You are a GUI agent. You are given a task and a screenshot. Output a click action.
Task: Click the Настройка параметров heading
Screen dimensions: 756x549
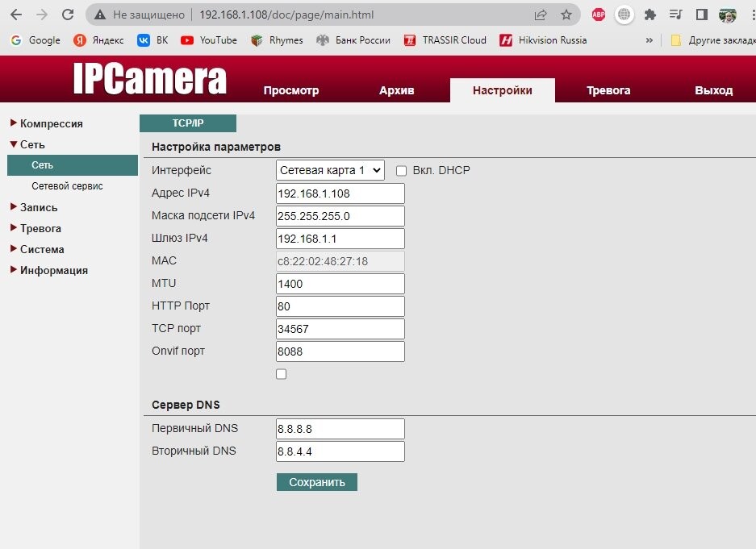(216, 148)
